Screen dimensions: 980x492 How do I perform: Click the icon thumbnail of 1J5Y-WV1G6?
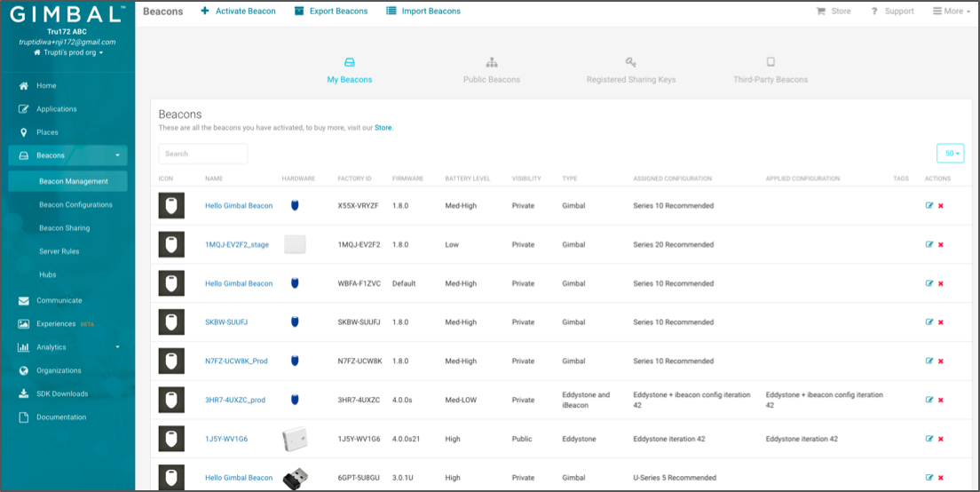click(x=171, y=439)
